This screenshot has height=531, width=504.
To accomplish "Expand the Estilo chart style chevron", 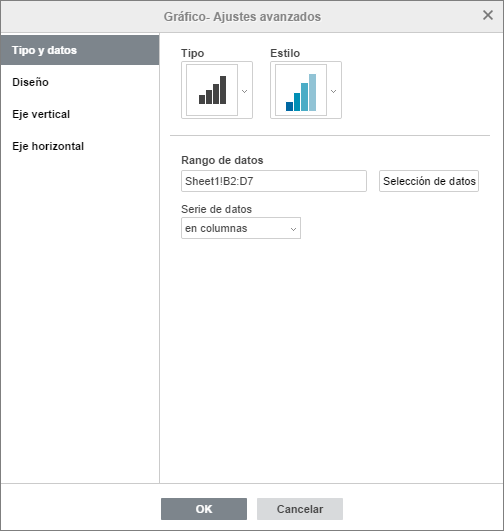I will [334, 91].
